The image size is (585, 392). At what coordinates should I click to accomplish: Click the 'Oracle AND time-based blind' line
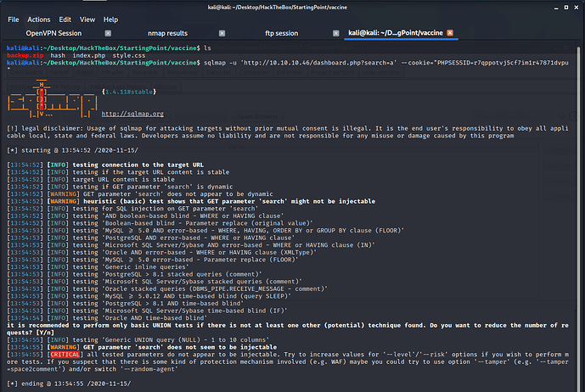[x=107, y=318]
